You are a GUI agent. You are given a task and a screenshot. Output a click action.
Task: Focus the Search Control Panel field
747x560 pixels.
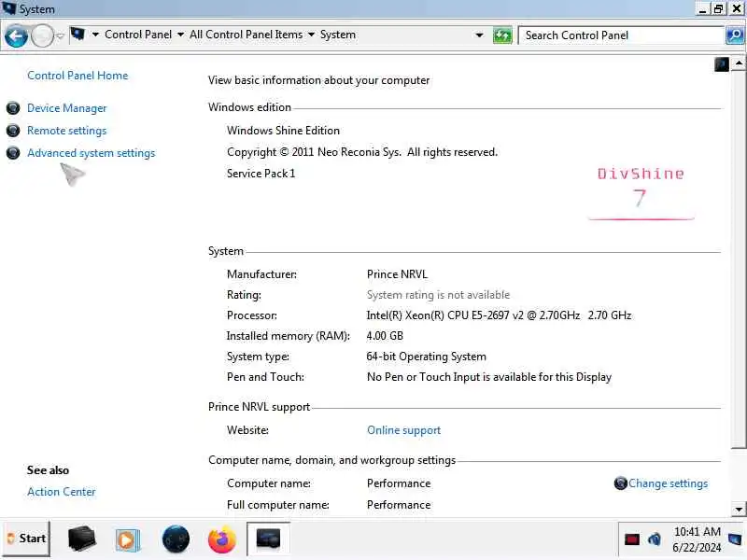621,35
